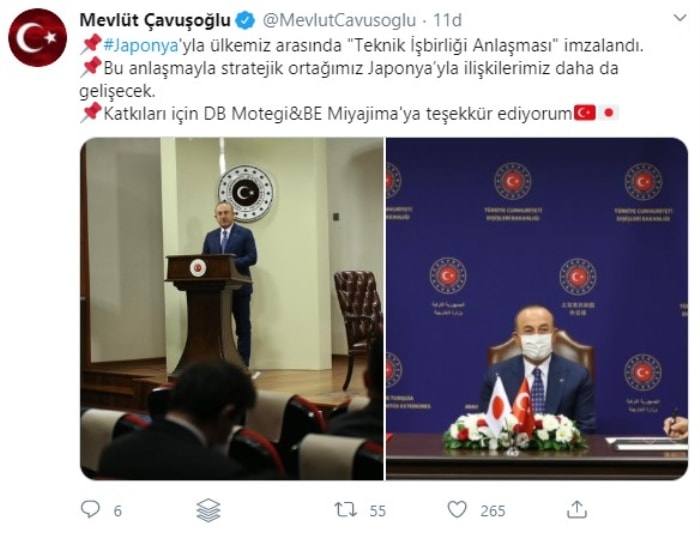Open the #Japonya hashtag link
700x538 pixels.
tap(141, 46)
